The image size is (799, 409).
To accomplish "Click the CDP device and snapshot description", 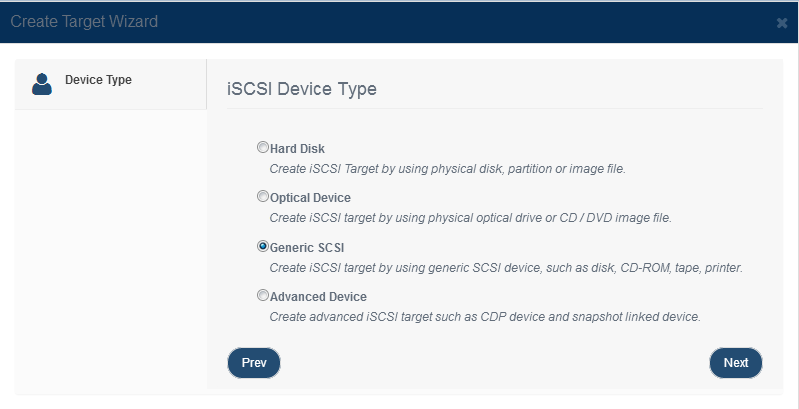I will click(485, 316).
